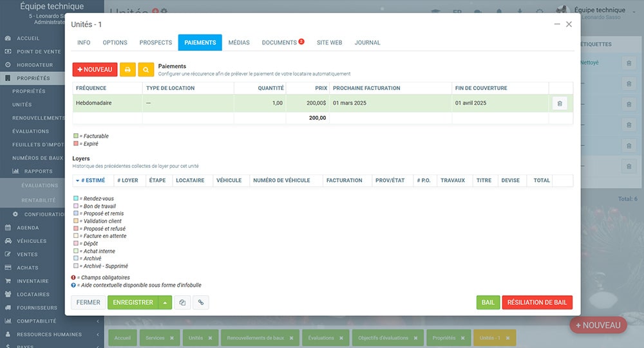Click the yellow search magnifier button
The width and height of the screenshot is (644, 348).
click(x=146, y=69)
